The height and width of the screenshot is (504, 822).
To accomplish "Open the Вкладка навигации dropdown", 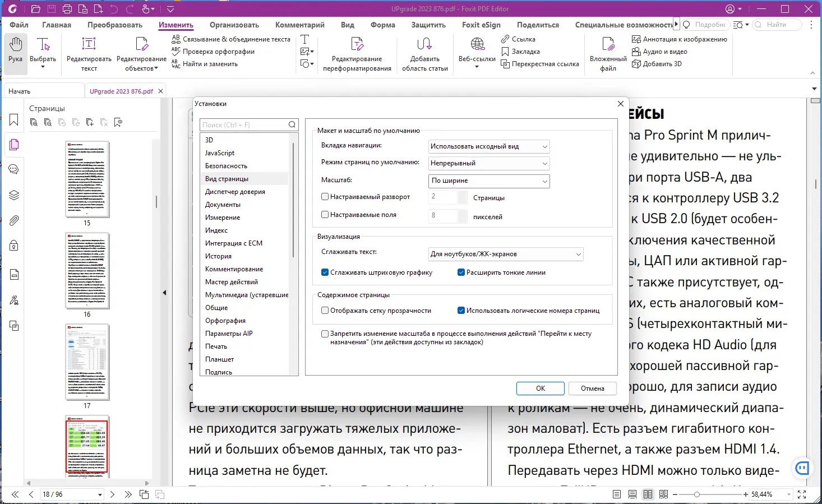I will pos(489,146).
